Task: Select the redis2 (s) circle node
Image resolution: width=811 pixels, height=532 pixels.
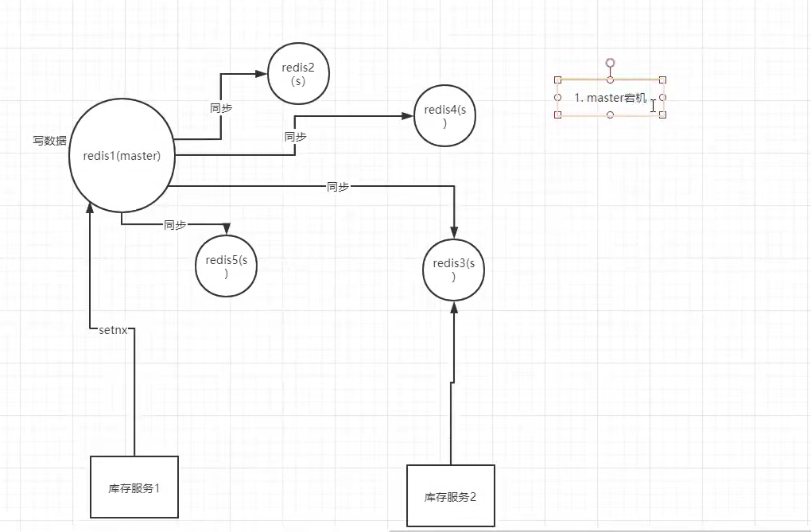Action: point(298,74)
